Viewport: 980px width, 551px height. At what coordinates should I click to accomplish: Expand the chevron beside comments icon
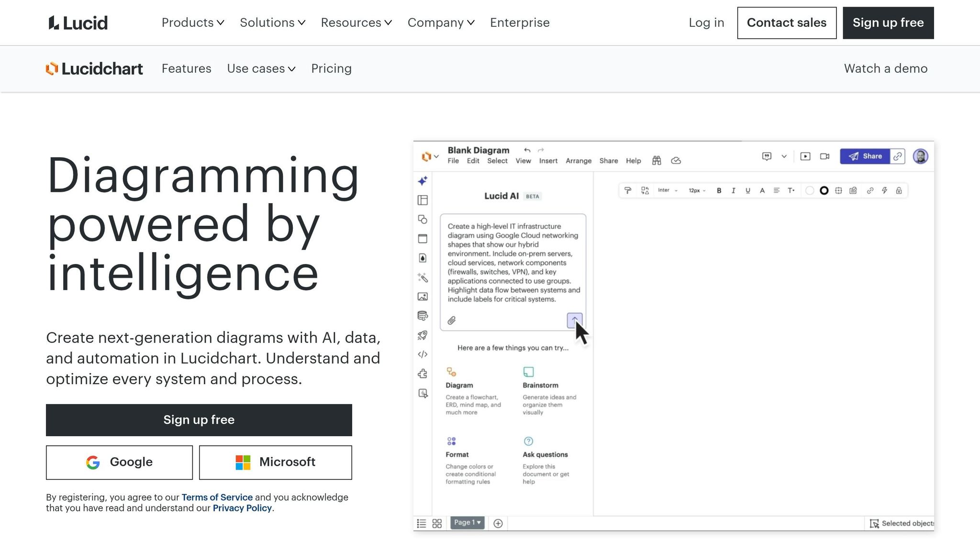pos(784,156)
